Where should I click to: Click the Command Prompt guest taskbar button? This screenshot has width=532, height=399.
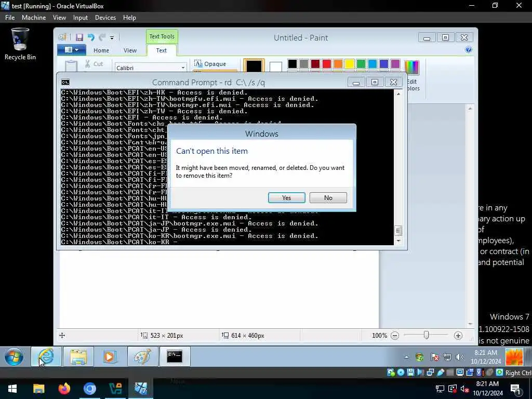coord(175,356)
